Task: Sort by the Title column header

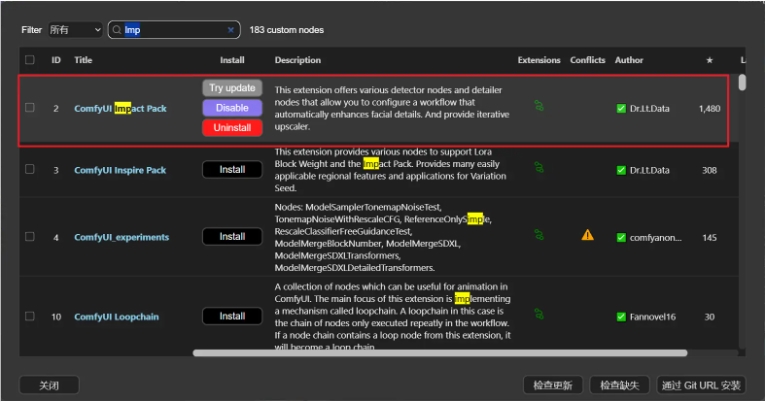Action: point(83,60)
